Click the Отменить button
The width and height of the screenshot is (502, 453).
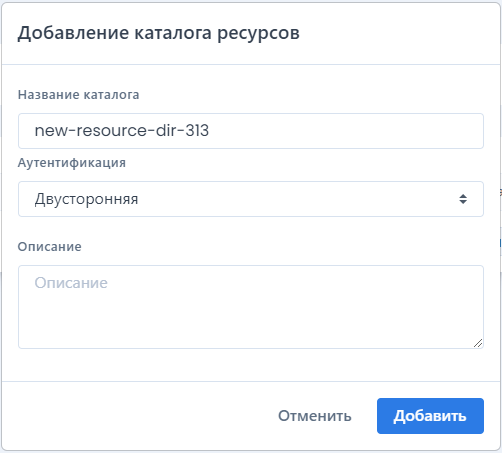(315, 416)
